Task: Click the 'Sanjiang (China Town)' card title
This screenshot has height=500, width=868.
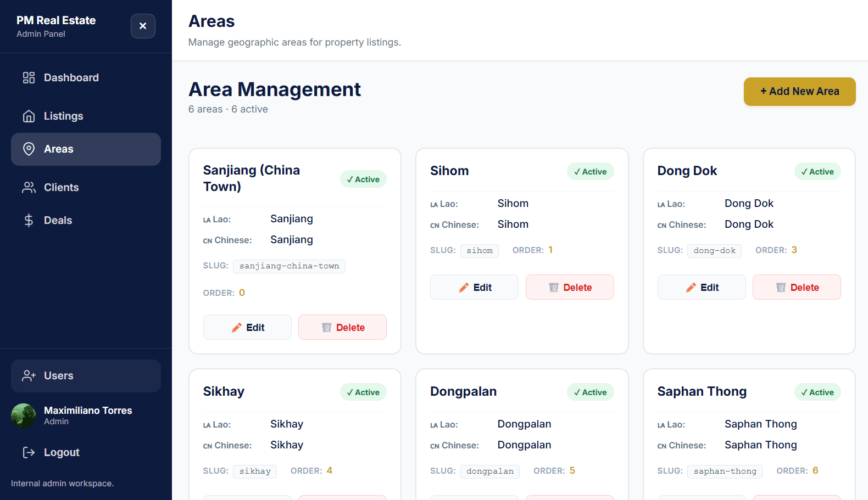Action: (x=252, y=178)
